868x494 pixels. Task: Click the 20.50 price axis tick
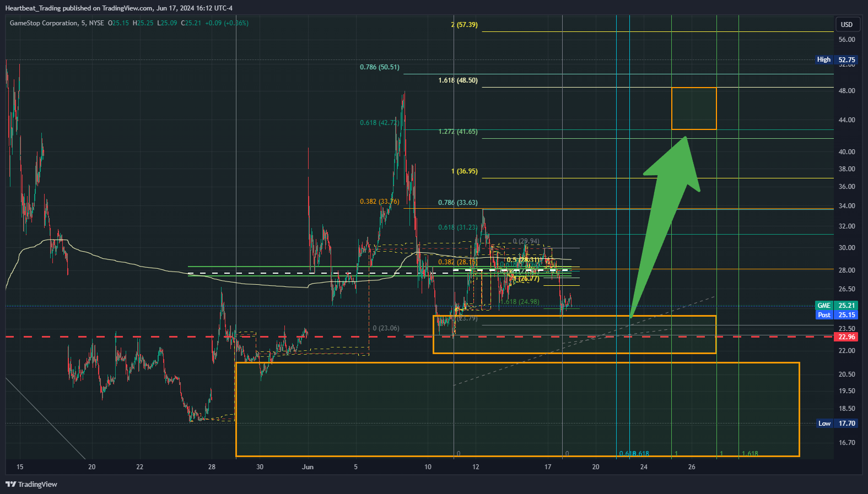point(847,374)
